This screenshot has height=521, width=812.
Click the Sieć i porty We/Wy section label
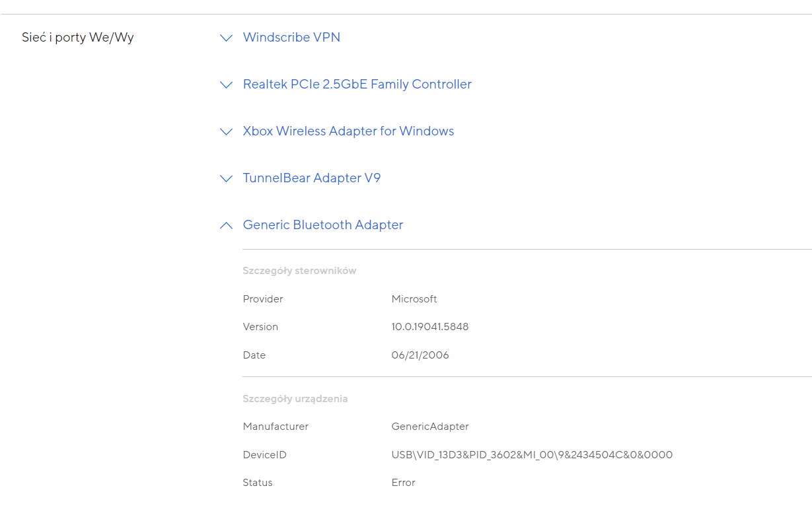click(x=78, y=38)
